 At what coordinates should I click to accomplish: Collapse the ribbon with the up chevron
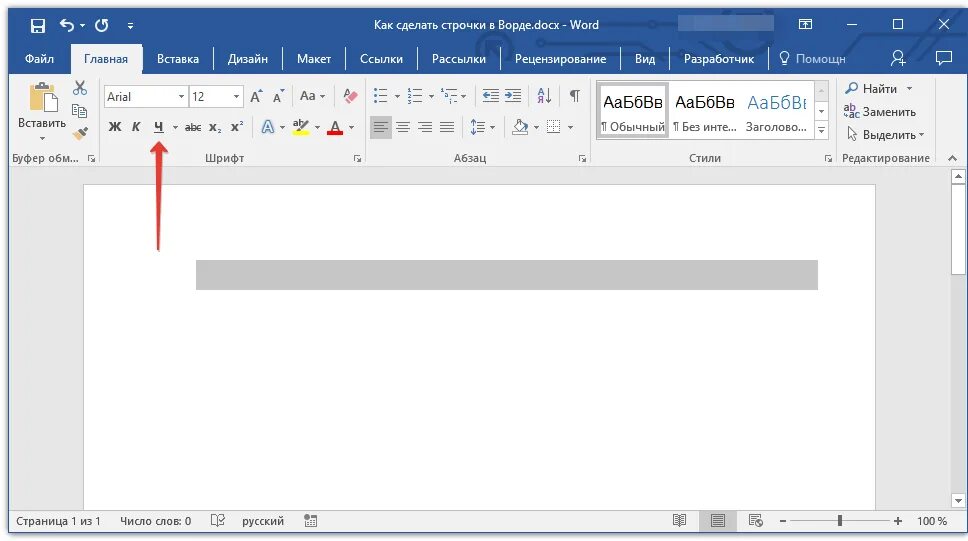tap(953, 159)
